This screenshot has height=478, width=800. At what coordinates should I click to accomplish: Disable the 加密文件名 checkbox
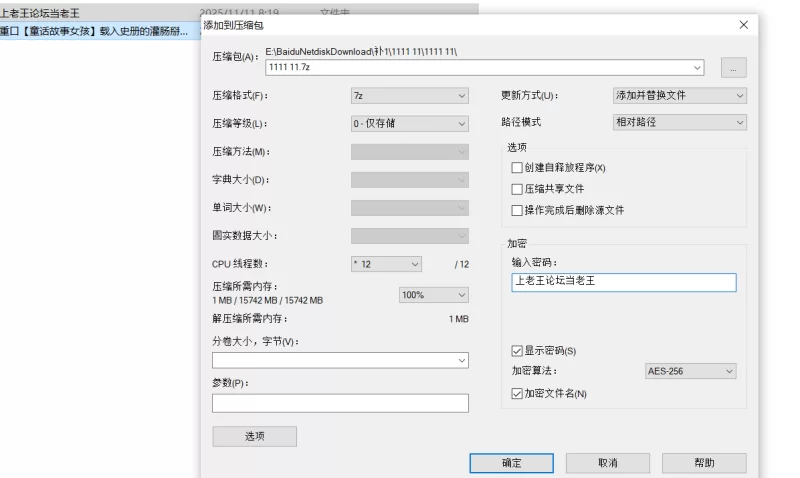point(517,394)
